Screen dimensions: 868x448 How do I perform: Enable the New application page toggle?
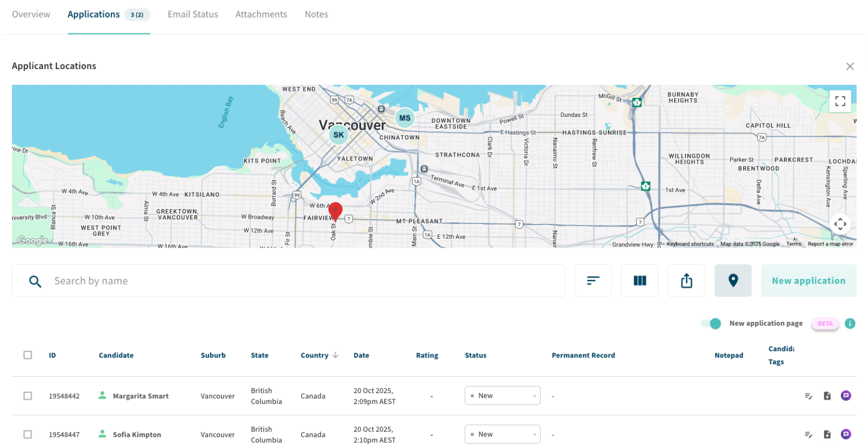click(710, 323)
